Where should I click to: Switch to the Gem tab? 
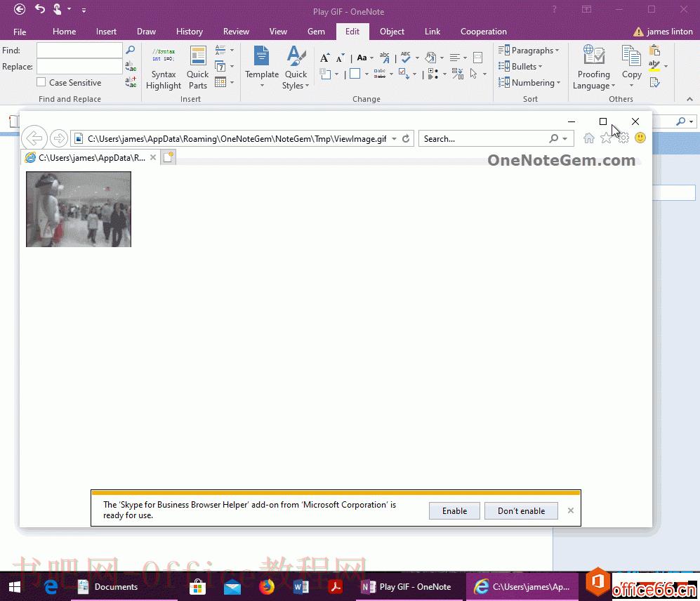(x=316, y=32)
